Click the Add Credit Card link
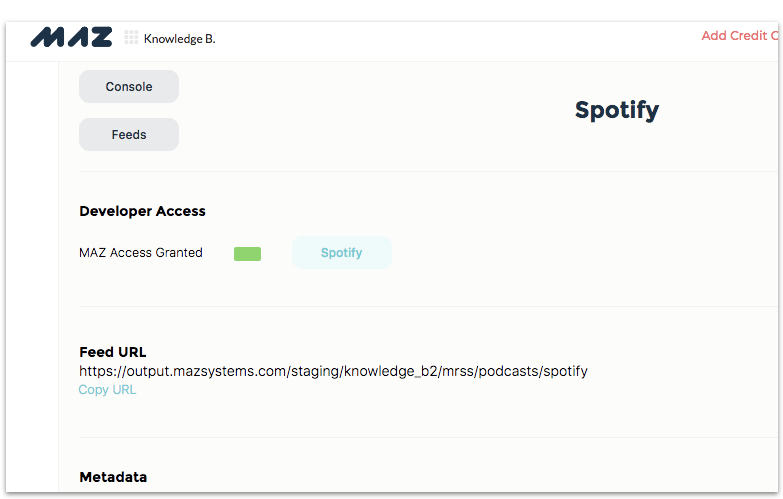Screen dimensions: 783x499 point(740,36)
